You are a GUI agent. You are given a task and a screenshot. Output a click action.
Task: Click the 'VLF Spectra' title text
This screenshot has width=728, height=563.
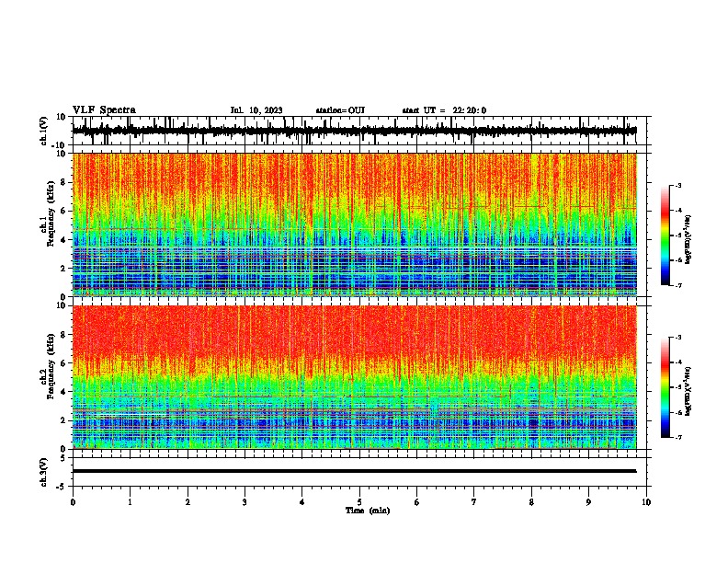(104, 110)
